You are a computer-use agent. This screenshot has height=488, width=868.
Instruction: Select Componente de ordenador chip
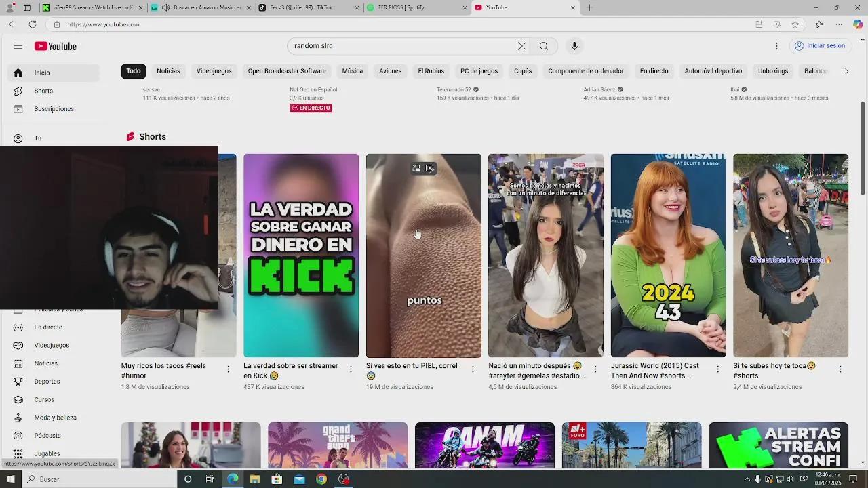(x=586, y=71)
